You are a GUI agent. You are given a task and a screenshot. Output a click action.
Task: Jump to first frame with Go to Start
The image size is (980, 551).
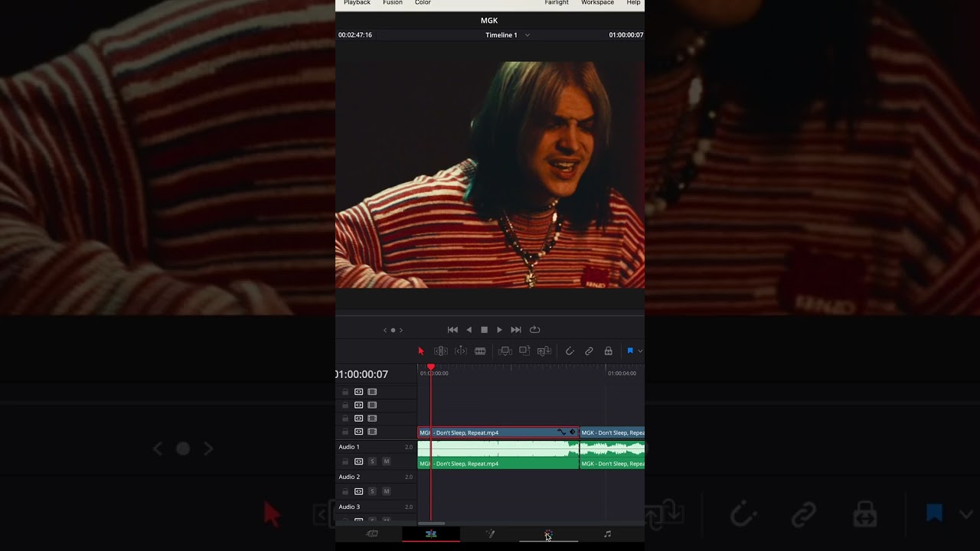point(452,330)
